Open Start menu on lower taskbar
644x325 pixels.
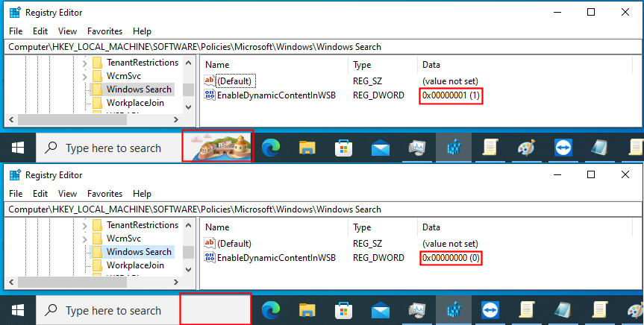click(x=17, y=310)
